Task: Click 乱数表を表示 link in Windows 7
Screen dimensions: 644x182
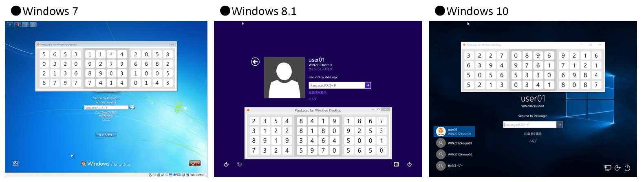Action: pyautogui.click(x=106, y=116)
